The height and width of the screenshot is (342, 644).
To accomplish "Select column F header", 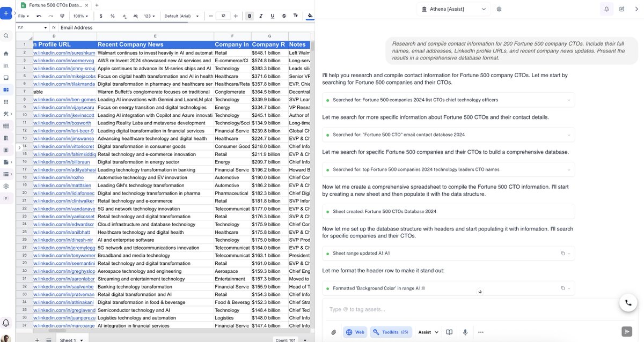I will coord(232,36).
